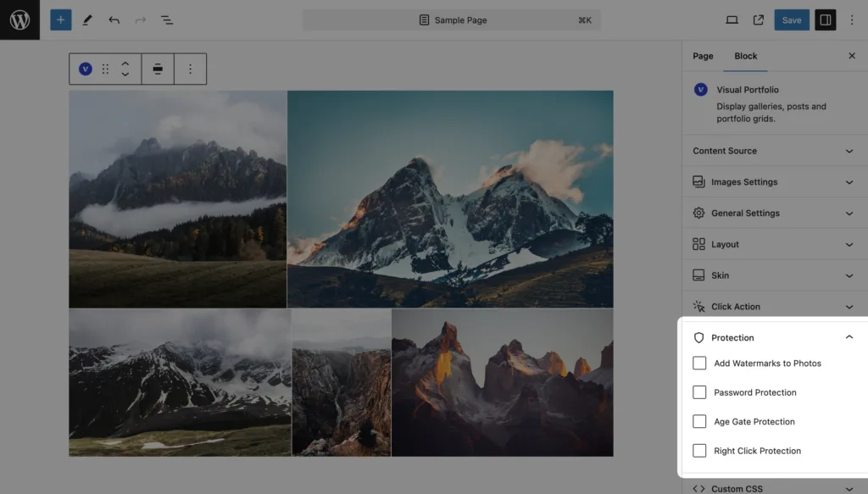Viewport: 868px width, 494px height.
Task: Switch to the Page tab
Action: (703, 56)
